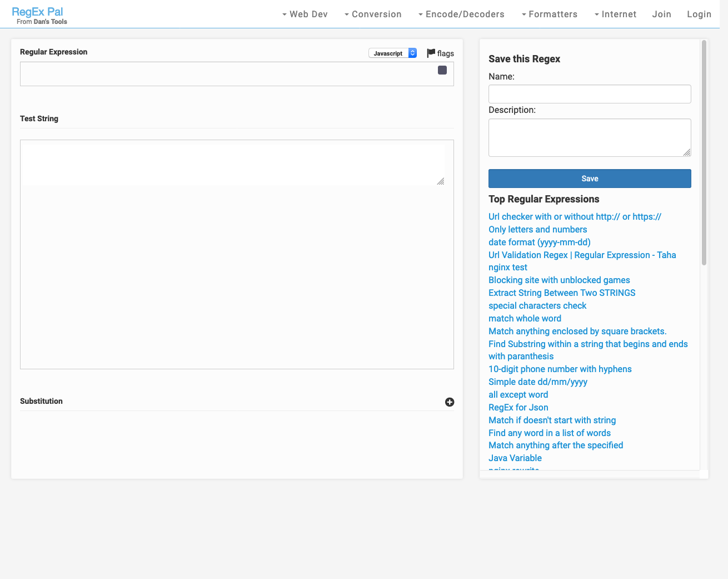
Task: Focus the Name input field
Action: coord(590,94)
